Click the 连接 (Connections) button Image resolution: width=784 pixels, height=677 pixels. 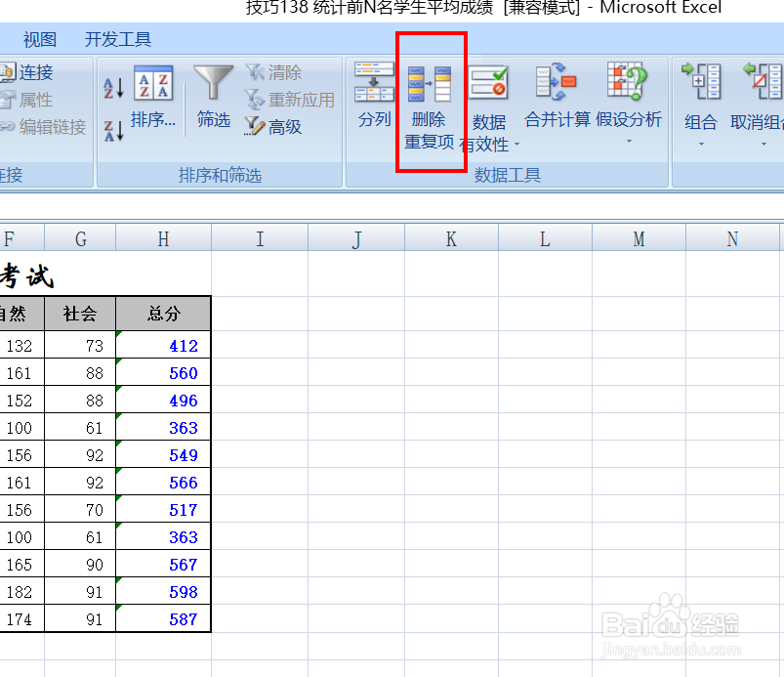(39, 72)
